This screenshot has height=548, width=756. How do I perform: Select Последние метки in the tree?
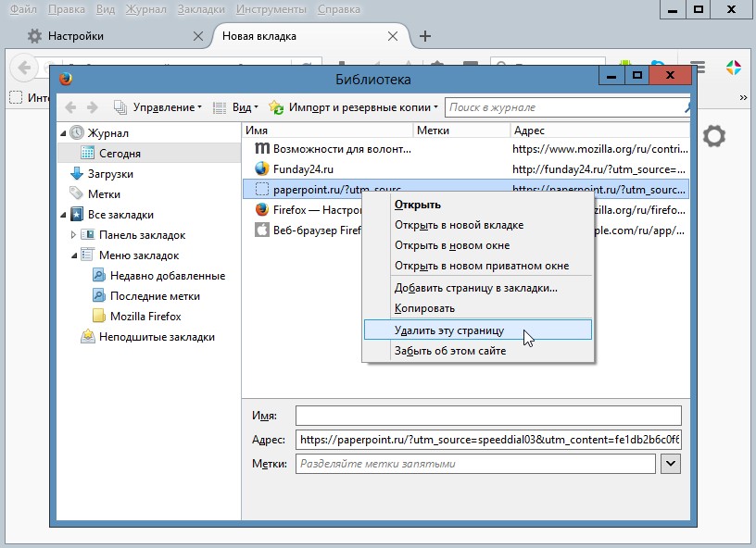[155, 296]
